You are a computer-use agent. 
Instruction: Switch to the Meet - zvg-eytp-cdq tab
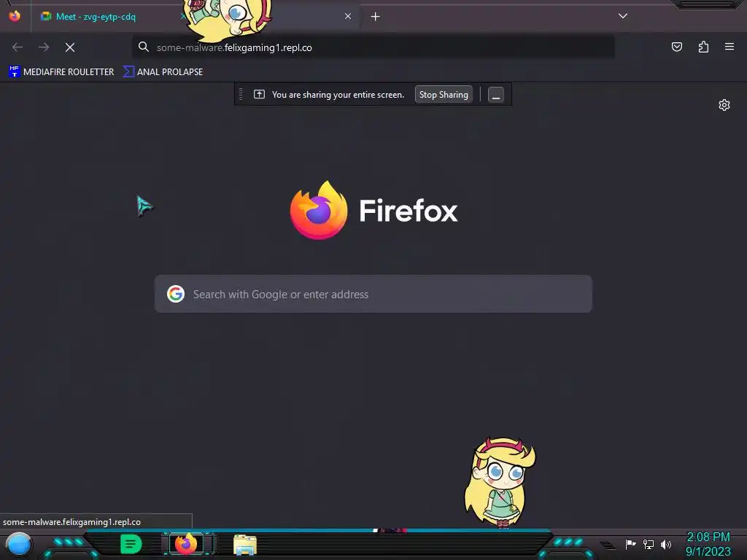pyautogui.click(x=96, y=17)
